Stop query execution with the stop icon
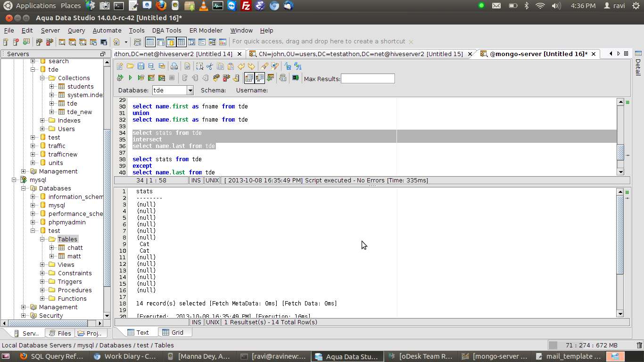The image size is (644, 362). pos(172,78)
